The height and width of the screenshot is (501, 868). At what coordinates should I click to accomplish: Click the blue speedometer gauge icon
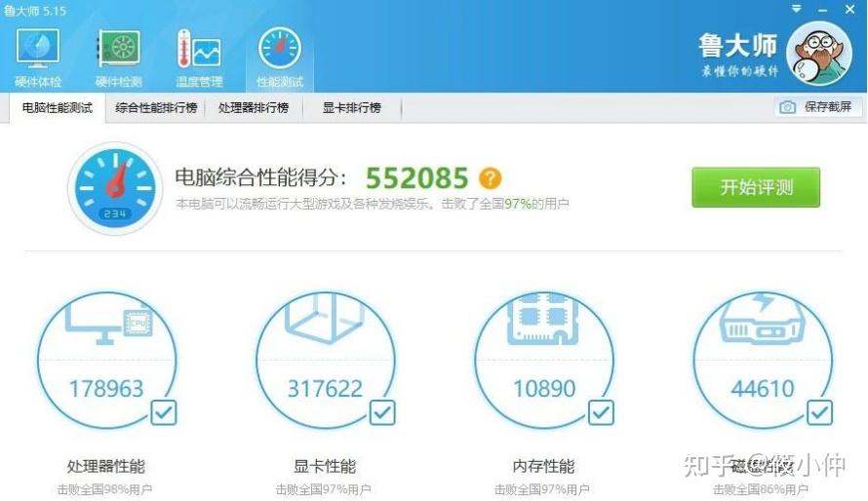pyautogui.click(x=115, y=188)
